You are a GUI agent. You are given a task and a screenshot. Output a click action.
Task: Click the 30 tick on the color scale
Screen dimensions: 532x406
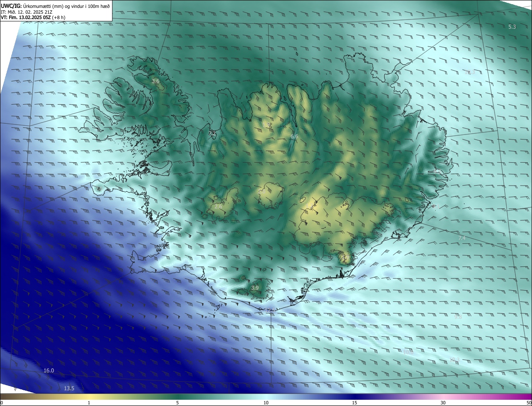443,403
